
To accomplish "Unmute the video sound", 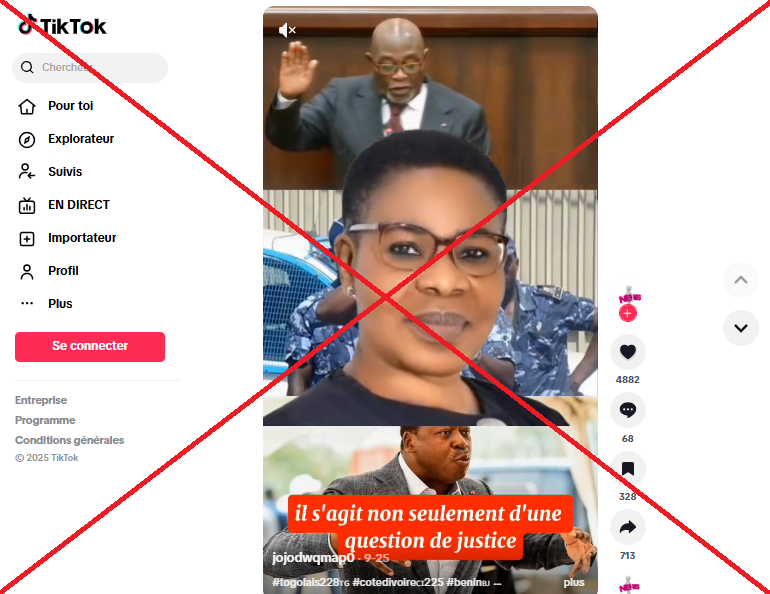I will (287, 30).
